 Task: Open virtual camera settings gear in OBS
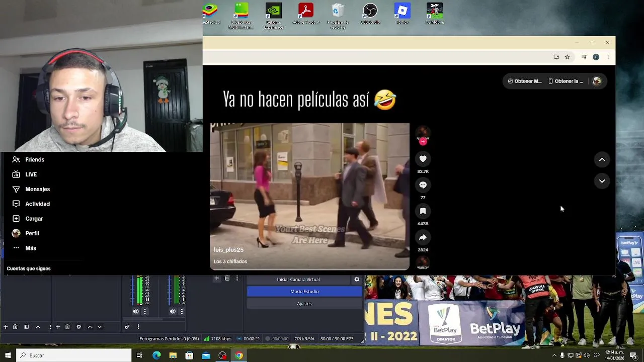(357, 280)
